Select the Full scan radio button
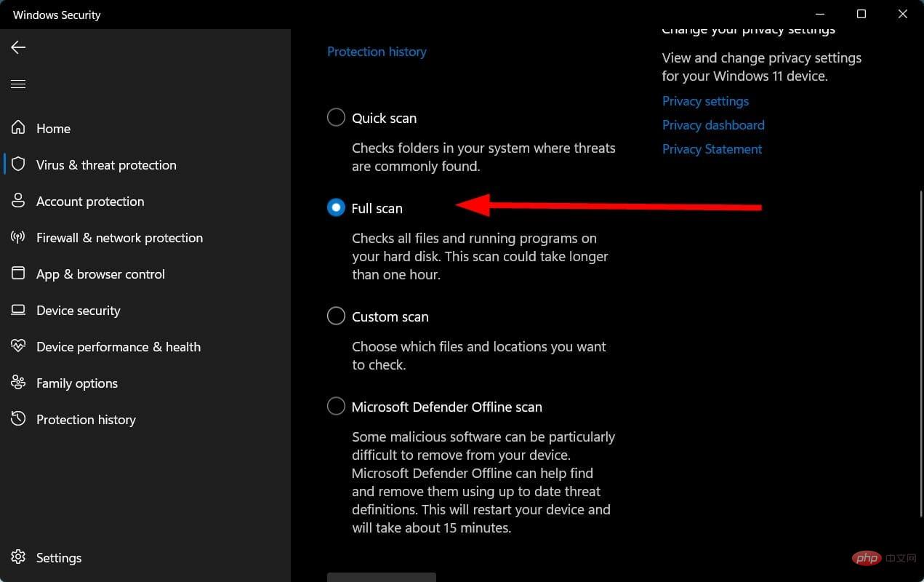Viewport: 924px width, 582px height. click(x=336, y=208)
